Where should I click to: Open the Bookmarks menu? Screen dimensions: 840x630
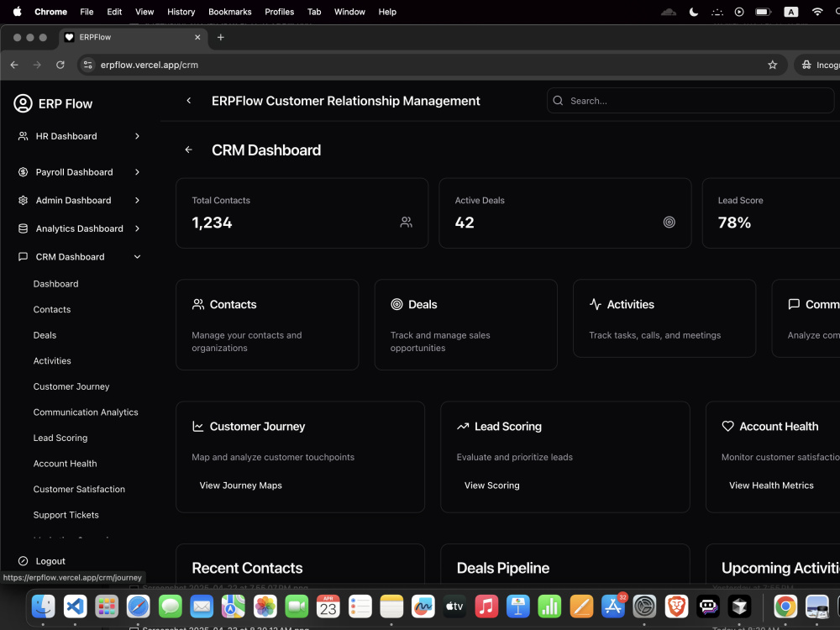click(x=230, y=12)
